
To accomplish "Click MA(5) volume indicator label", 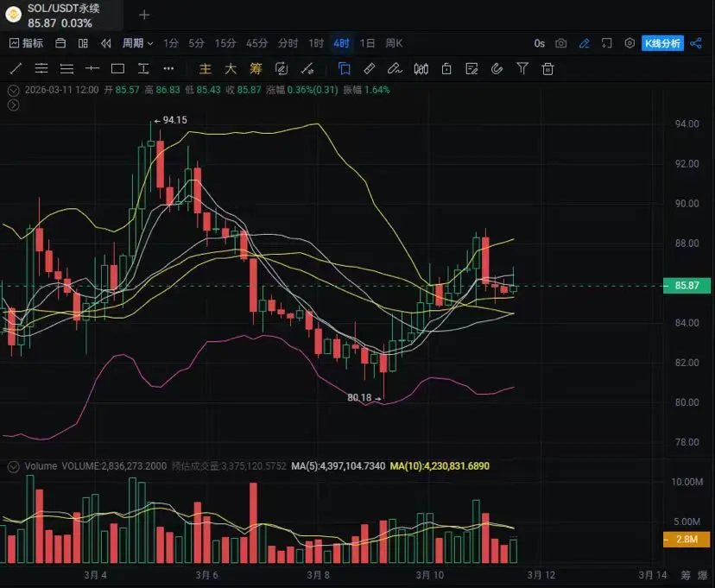I will 339,466.
